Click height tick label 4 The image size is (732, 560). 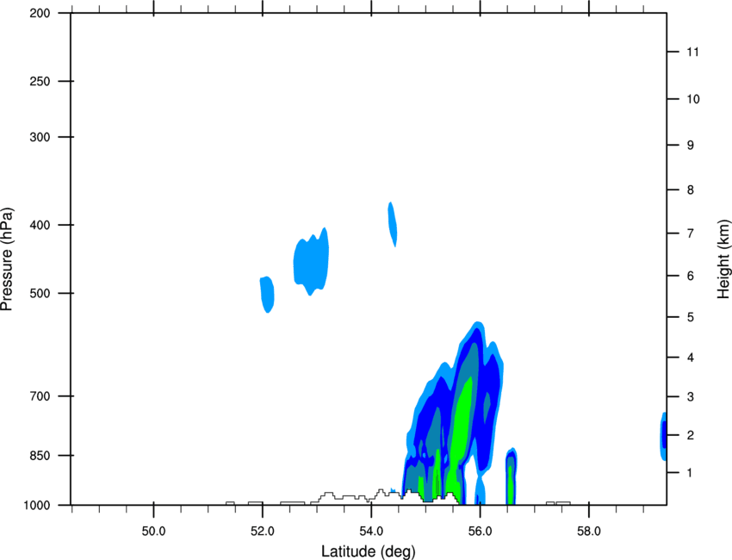tap(691, 358)
